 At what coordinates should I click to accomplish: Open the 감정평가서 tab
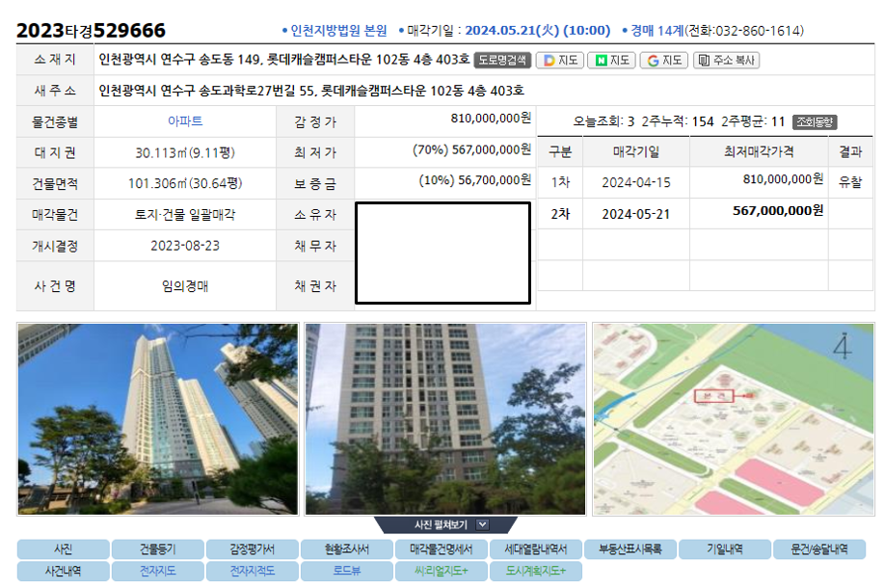tap(252, 549)
